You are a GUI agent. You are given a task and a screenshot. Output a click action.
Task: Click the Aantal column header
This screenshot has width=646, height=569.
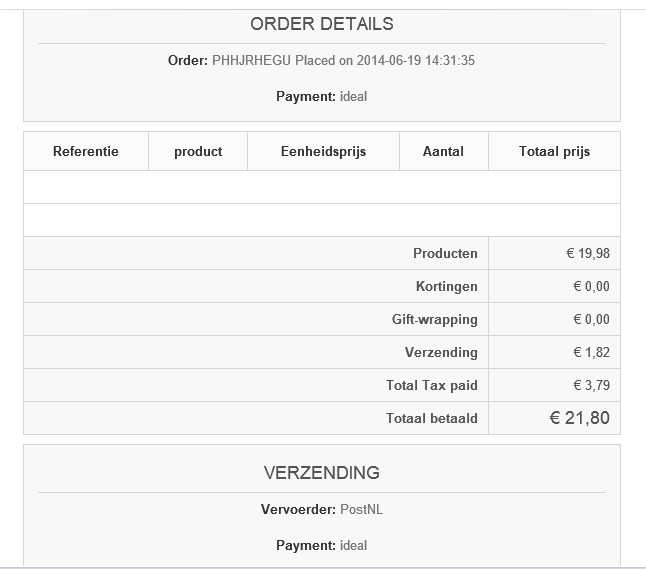click(x=443, y=151)
